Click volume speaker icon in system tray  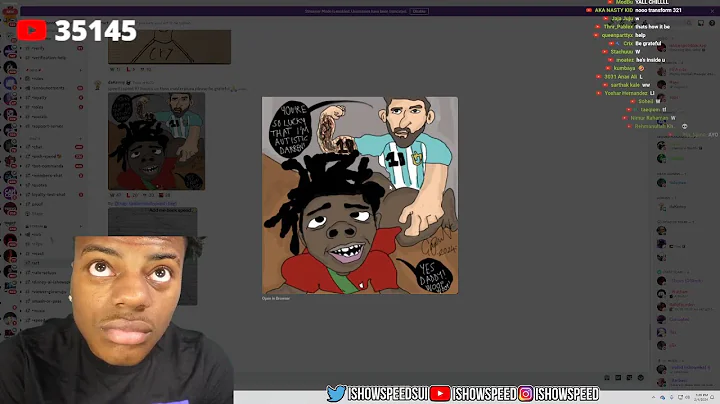689,398
